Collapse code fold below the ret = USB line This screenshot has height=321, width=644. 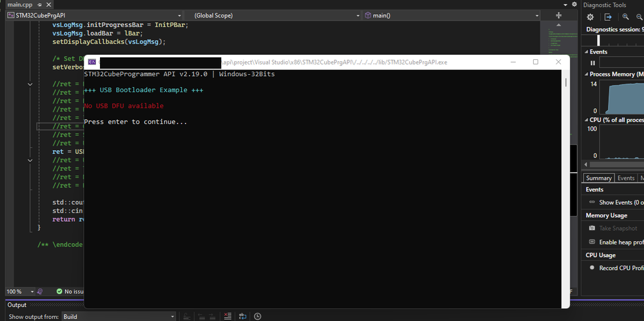[30, 160]
